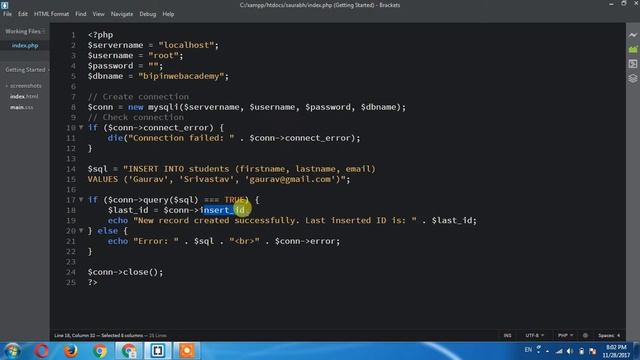This screenshot has height=360, width=640.
Task: Open the HTML Format menu
Action: [x=51, y=14]
